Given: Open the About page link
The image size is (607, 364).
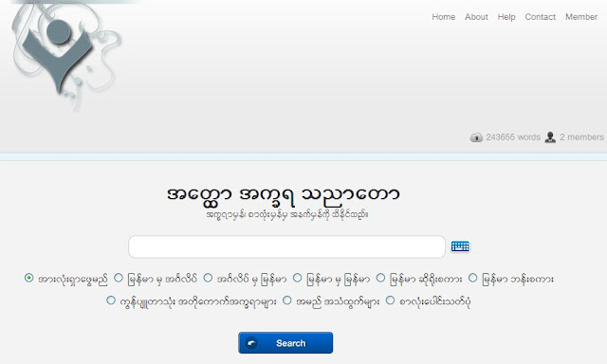Looking at the screenshot, I should [476, 17].
